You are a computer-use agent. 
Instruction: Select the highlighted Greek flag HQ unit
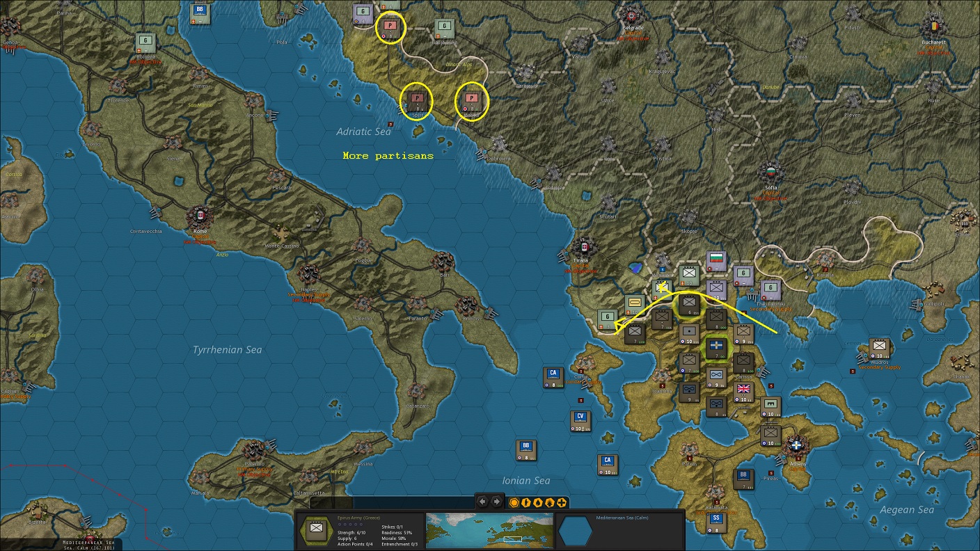pos(716,348)
